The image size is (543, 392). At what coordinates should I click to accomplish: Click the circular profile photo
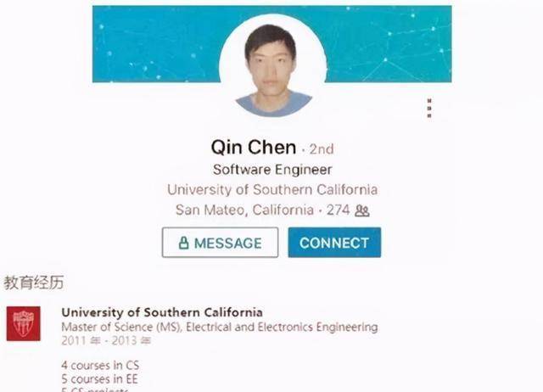(272, 68)
